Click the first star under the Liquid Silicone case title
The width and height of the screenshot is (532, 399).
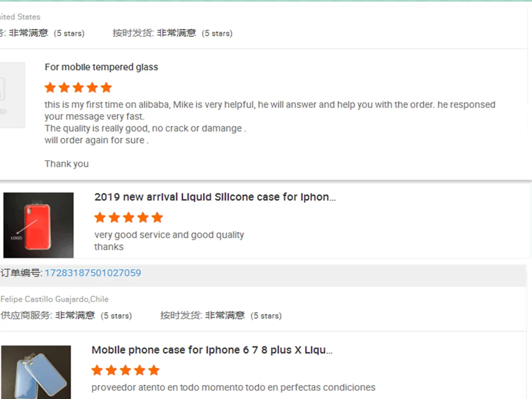click(100, 217)
